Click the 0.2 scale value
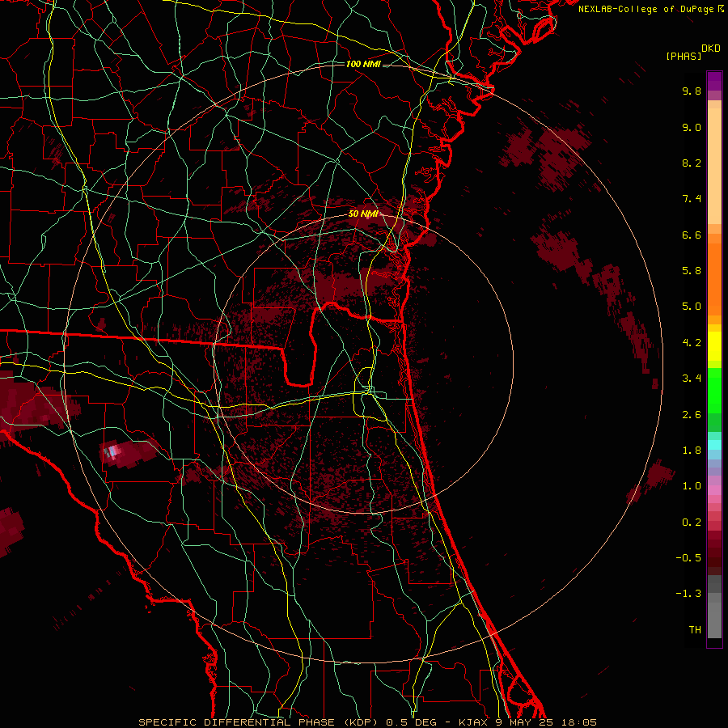Image resolution: width=728 pixels, height=728 pixels. (x=692, y=523)
